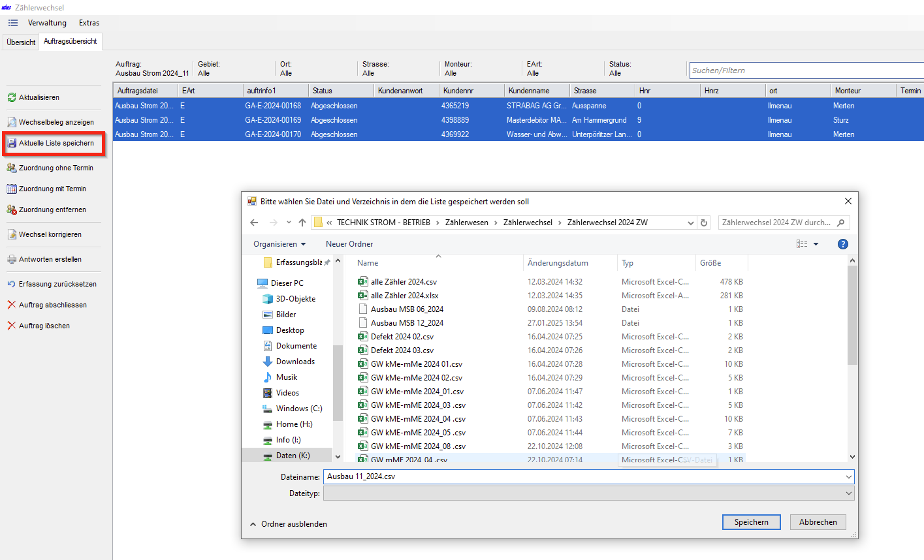Open help via blue question mark icon
The image size is (924, 560).
[842, 244]
